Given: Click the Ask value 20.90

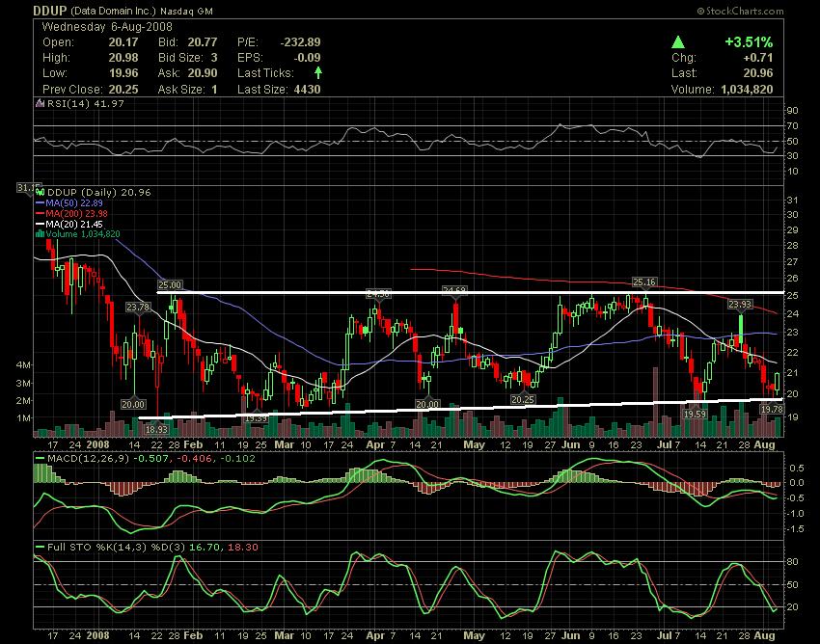Looking at the screenshot, I should (x=203, y=73).
